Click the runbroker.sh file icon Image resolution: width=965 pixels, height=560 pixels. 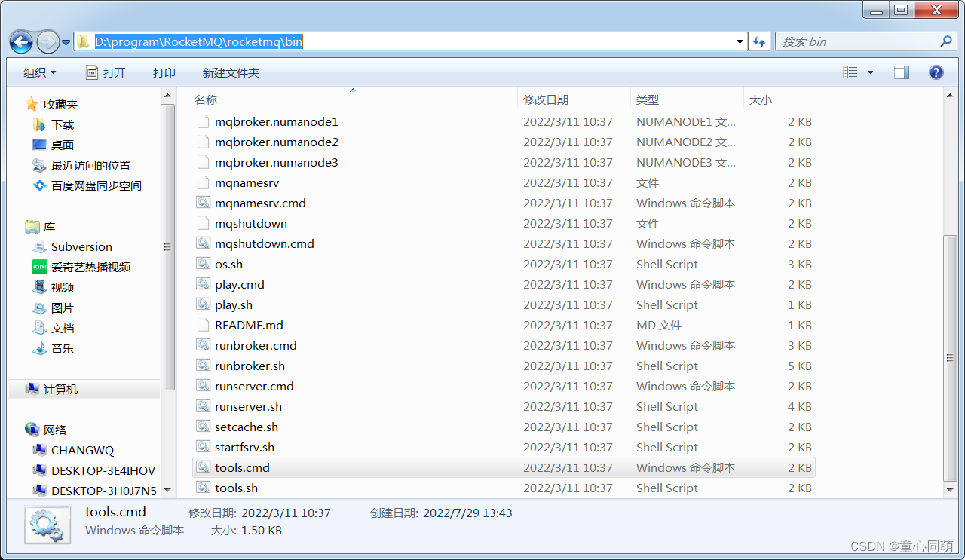(x=202, y=366)
